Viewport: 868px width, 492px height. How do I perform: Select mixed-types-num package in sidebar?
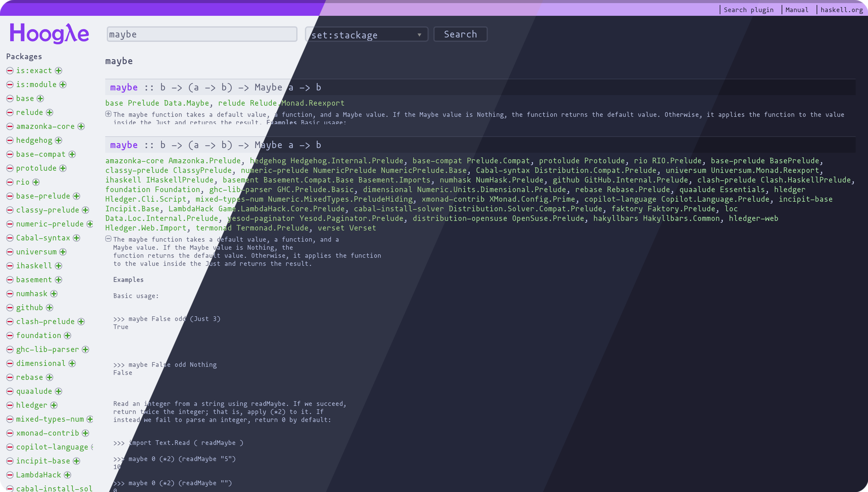tap(50, 420)
